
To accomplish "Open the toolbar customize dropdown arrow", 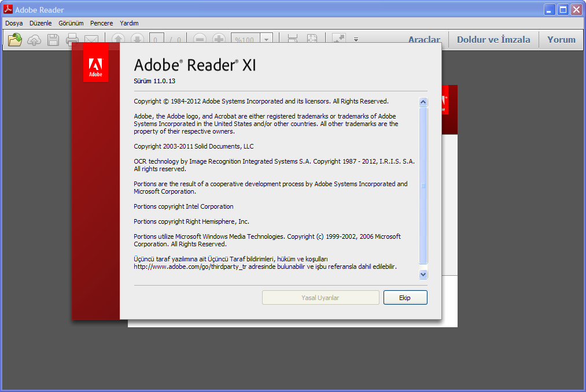I will [x=356, y=39].
